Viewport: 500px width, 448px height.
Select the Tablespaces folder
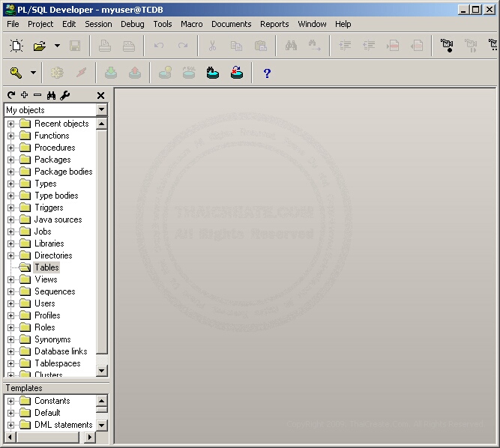(x=58, y=363)
